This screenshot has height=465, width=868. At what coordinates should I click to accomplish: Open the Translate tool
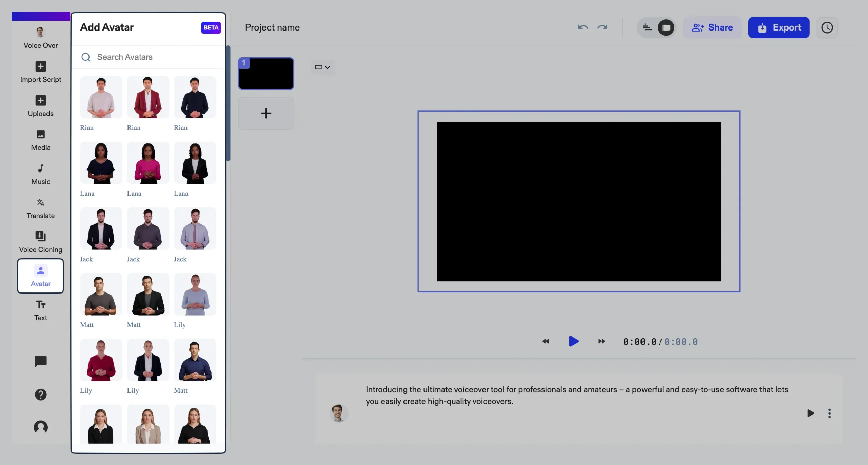pyautogui.click(x=40, y=208)
